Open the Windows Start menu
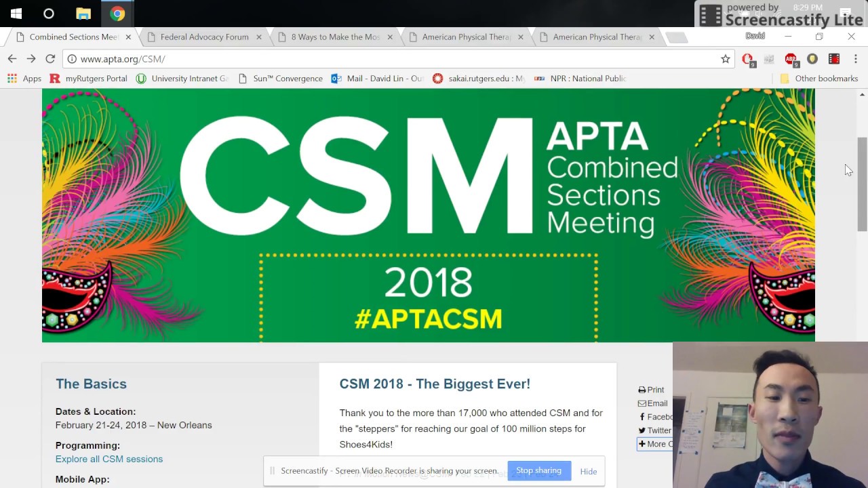Viewport: 868px width, 488px height. (16, 14)
